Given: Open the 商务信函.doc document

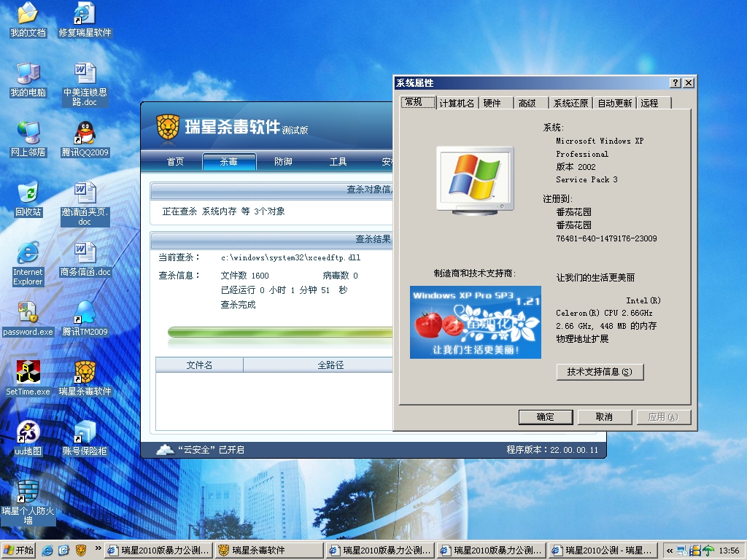Looking at the screenshot, I should point(85,260).
